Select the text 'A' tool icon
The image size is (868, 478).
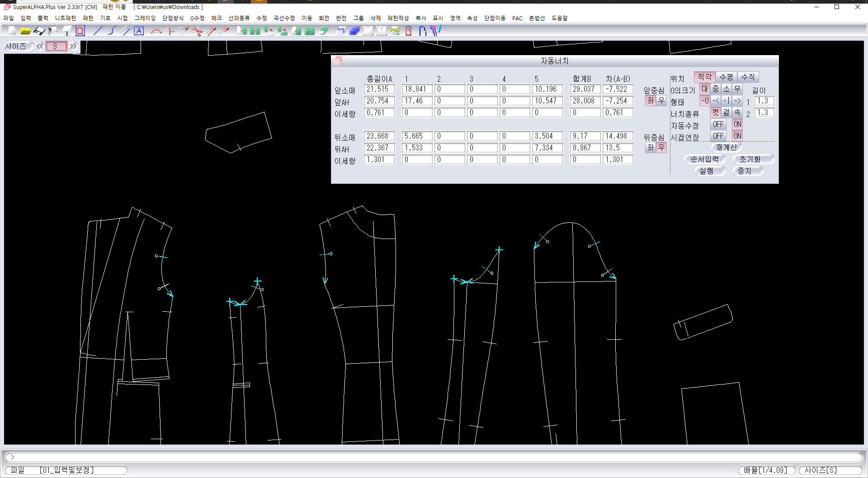tap(139, 31)
